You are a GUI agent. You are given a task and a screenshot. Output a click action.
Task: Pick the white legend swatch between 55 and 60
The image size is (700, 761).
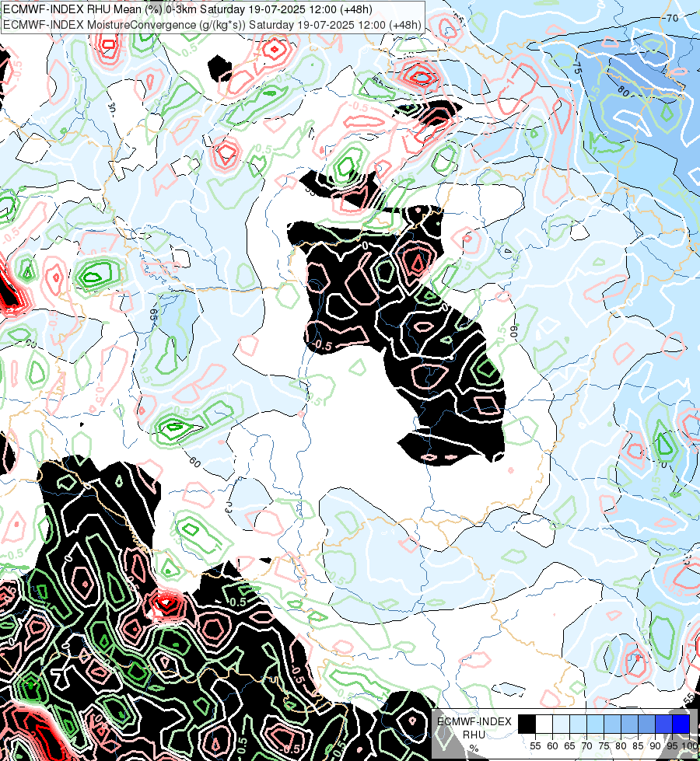(x=544, y=724)
